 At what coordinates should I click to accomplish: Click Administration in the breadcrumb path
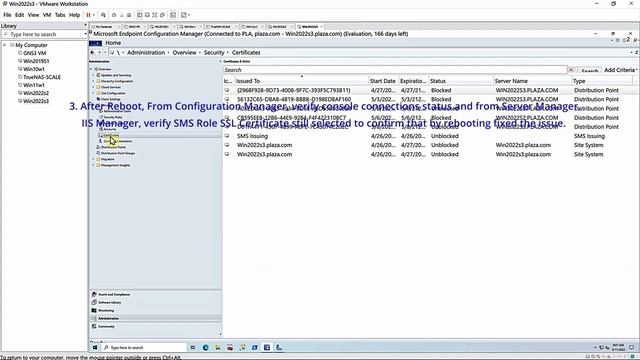[146, 52]
